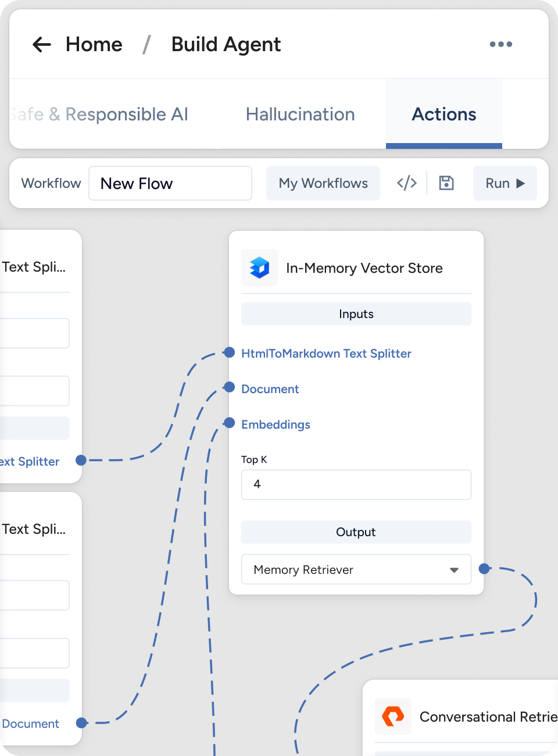Click the In-Memory Vector Store title

tap(364, 268)
